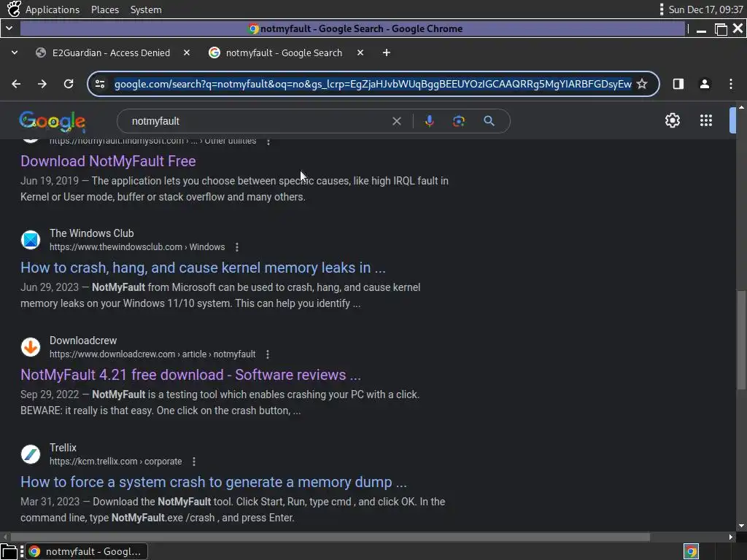Open more options for The Windows Club result

click(x=237, y=247)
